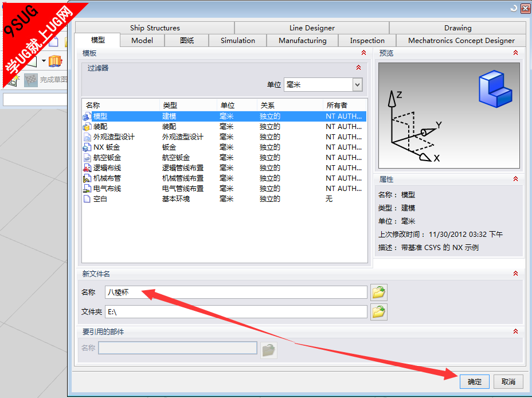Select the 电气布线 row name

[x=107, y=189]
